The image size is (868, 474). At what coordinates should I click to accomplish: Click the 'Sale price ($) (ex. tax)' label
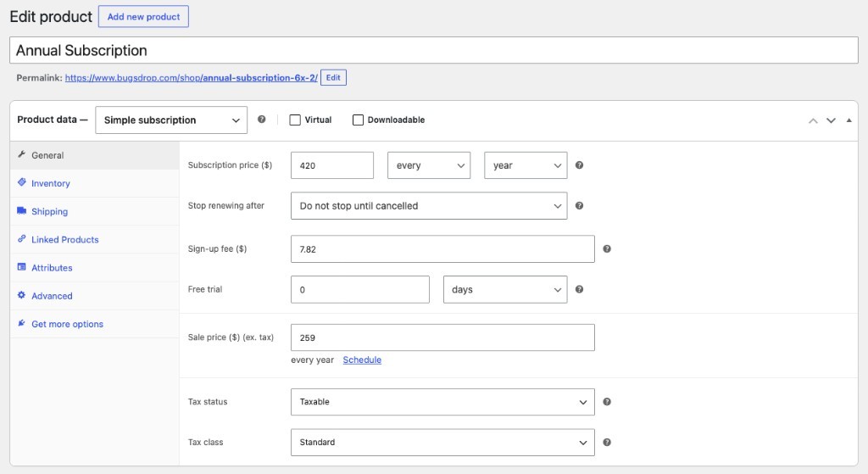231,337
